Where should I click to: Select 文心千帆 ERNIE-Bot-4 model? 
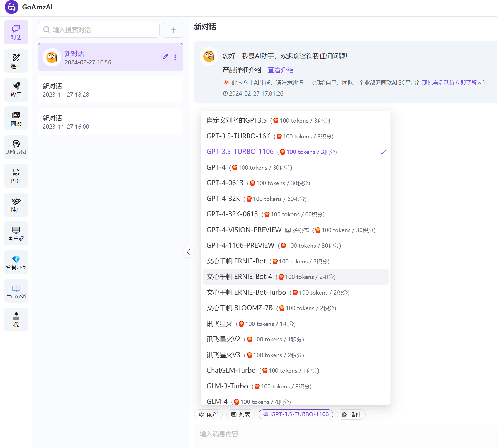pyautogui.click(x=296, y=277)
